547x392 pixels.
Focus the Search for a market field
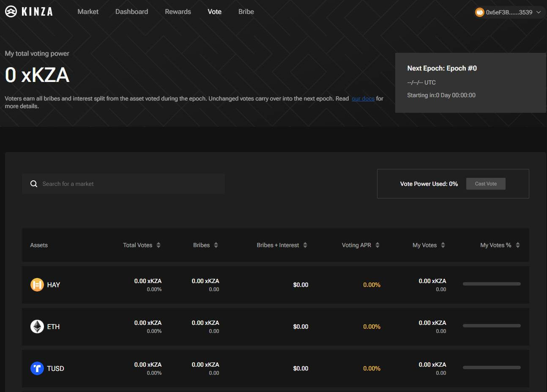tap(123, 184)
